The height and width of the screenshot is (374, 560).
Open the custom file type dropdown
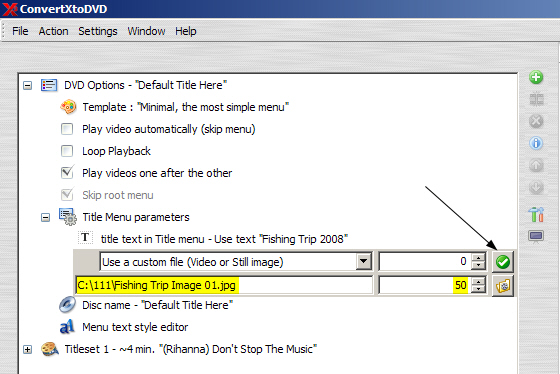tap(363, 262)
